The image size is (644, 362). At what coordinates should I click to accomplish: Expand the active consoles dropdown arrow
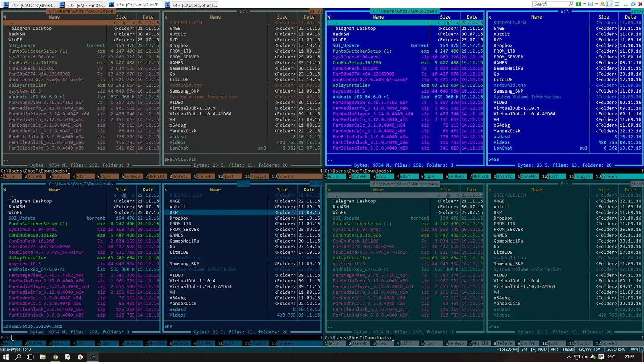pos(597,4)
